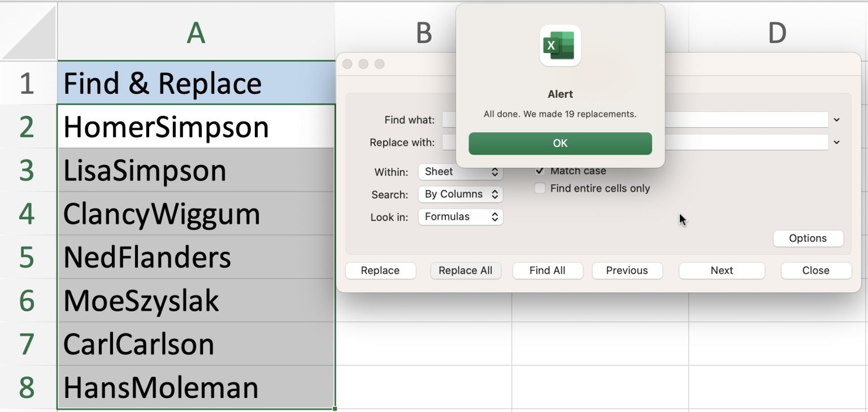Enable Find entire cells only
The height and width of the screenshot is (412, 868).
click(540, 188)
